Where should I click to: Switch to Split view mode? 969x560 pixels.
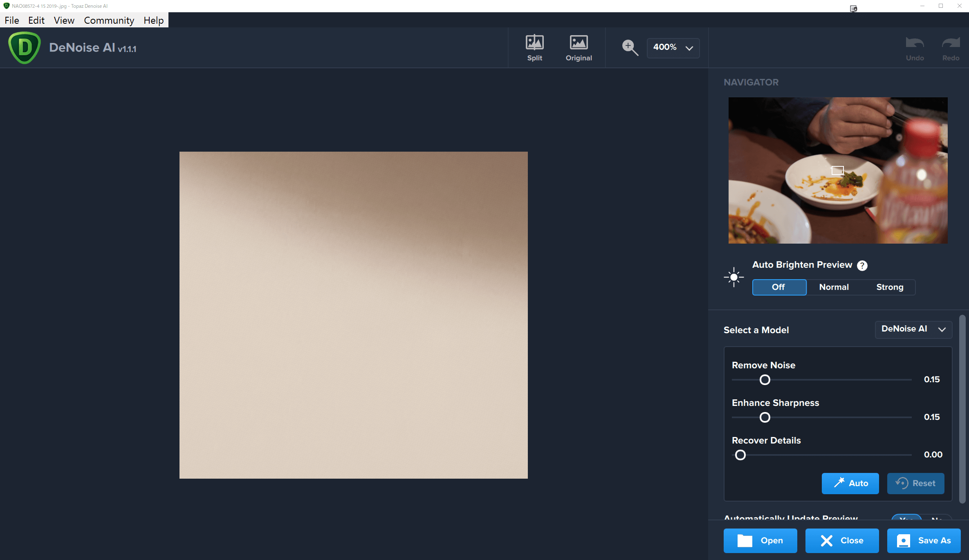[x=534, y=47]
